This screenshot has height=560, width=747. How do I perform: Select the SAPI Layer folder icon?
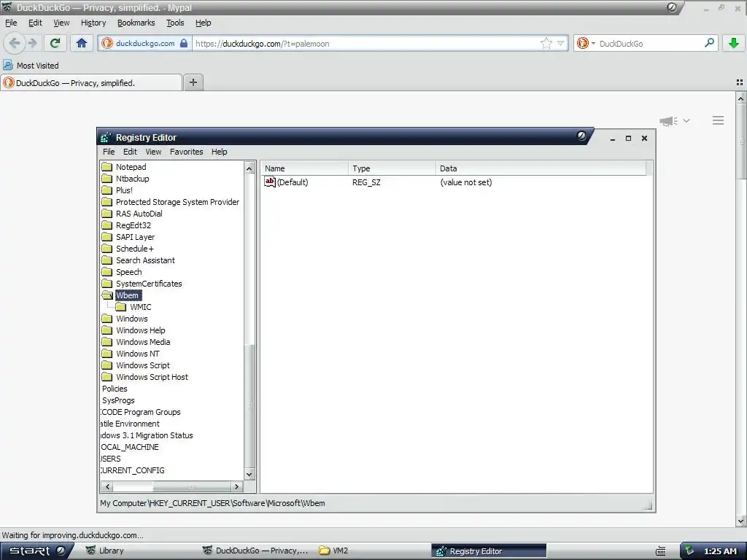107,237
